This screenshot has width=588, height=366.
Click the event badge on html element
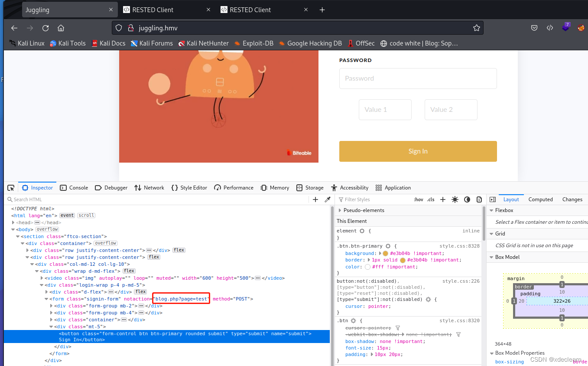pyautogui.click(x=67, y=216)
